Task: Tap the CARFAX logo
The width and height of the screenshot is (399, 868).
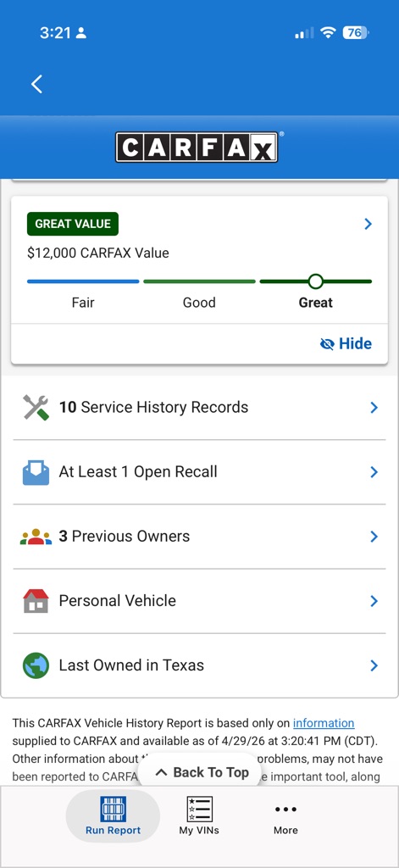Action: [197, 147]
